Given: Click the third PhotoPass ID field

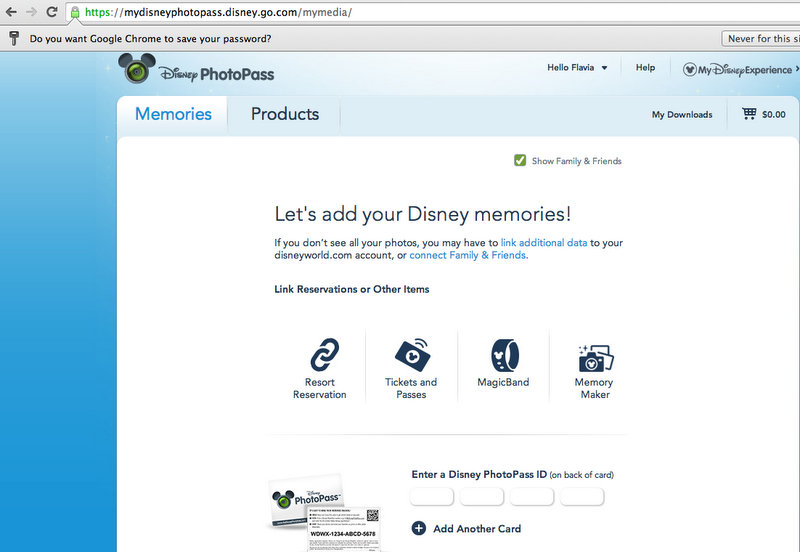Looking at the screenshot, I should coord(532,496).
